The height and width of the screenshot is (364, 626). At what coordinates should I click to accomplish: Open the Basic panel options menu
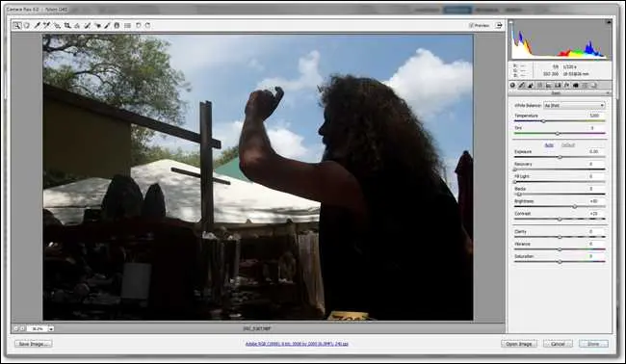[x=608, y=93]
